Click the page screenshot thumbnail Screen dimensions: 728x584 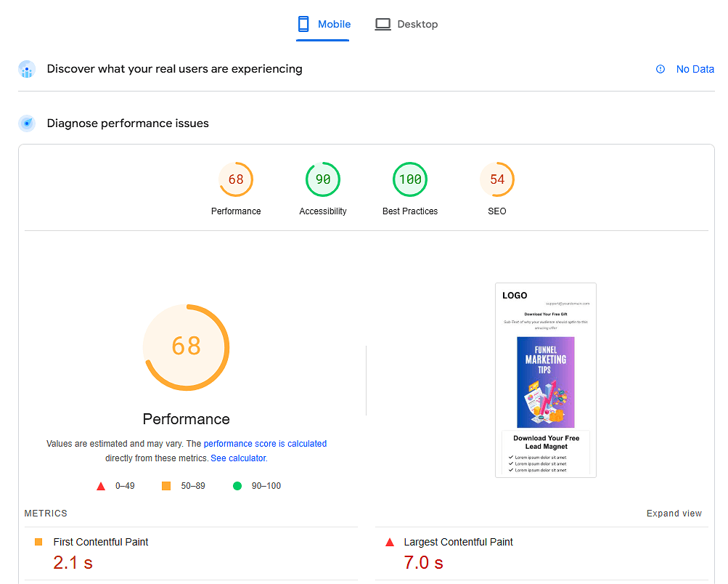click(546, 380)
